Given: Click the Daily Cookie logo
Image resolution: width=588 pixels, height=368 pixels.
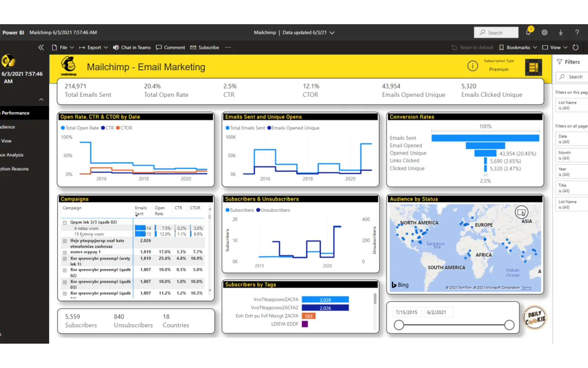Looking at the screenshot, I should coord(535,318).
